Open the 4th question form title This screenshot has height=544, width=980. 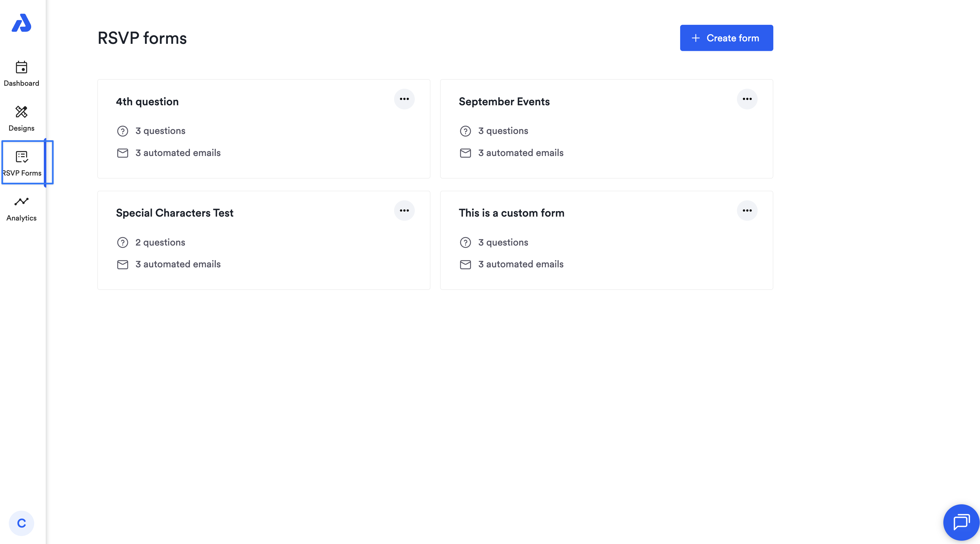pos(147,102)
